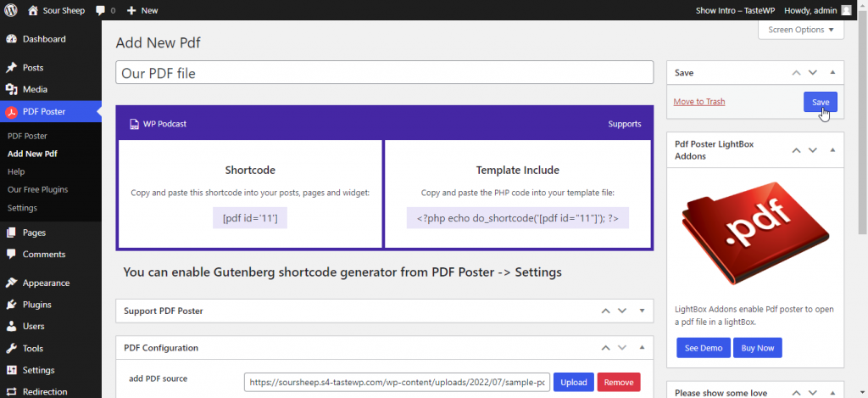Viewport: 868px width, 398px height.
Task: Click the [pdf id='11'] shortcode text
Action: point(250,218)
